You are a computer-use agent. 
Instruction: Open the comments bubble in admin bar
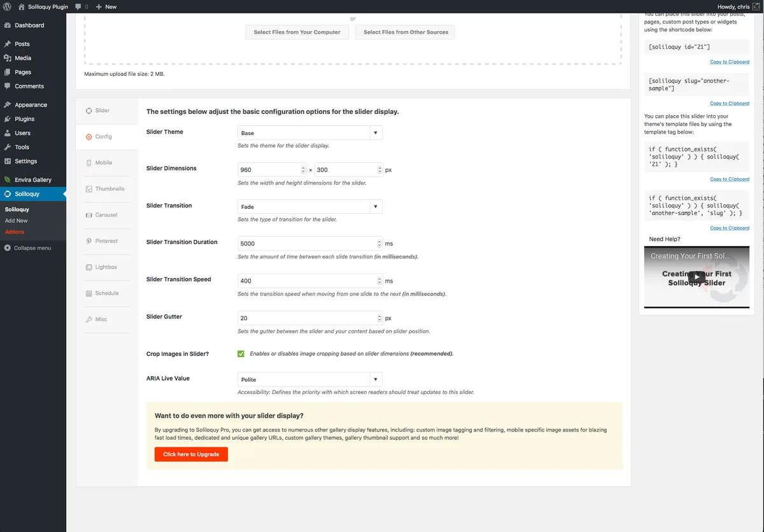coord(78,6)
